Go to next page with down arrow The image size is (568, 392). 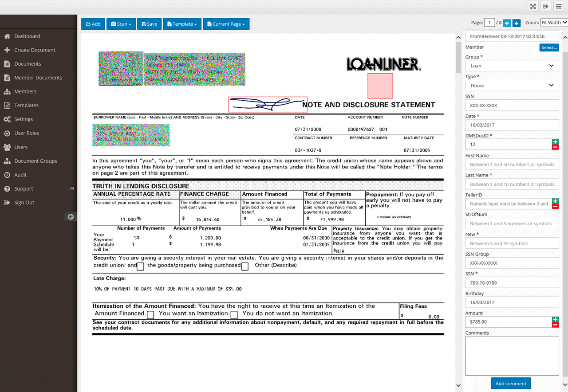(x=516, y=23)
